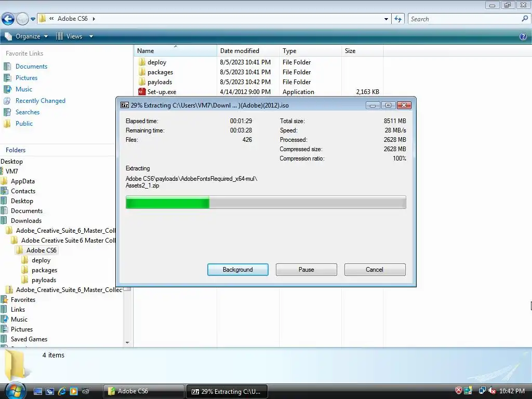The image size is (532, 399).
Task: Open Public favorite link
Action: [x=24, y=124]
